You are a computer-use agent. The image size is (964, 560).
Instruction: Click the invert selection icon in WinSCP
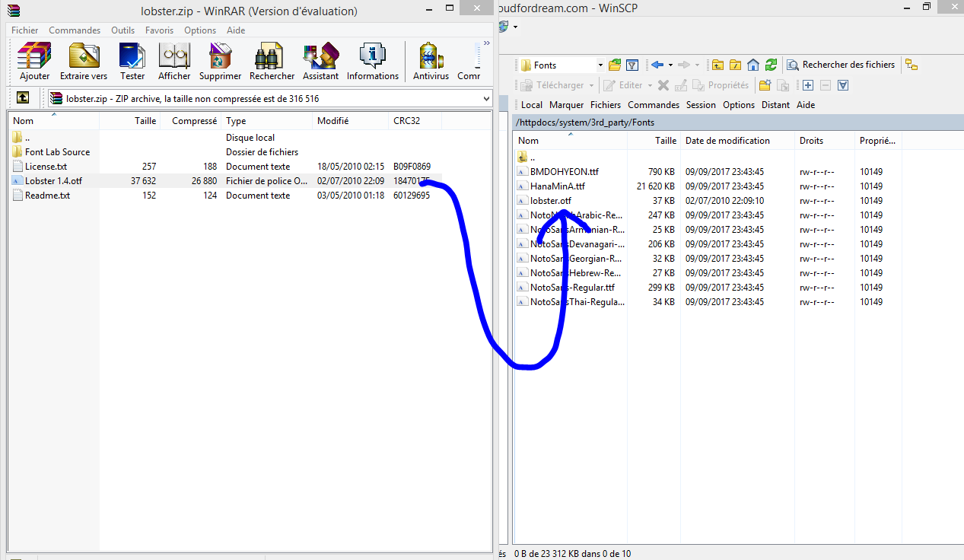tap(843, 85)
